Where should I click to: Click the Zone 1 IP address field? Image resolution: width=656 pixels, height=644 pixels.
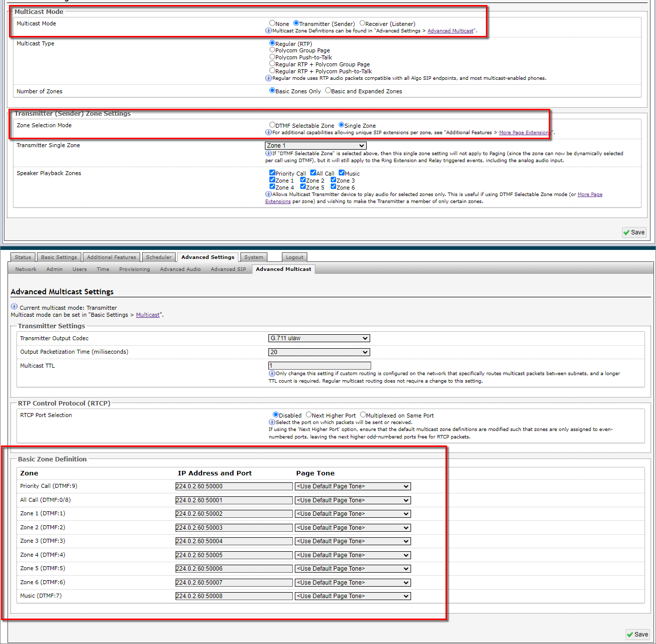tap(233, 514)
